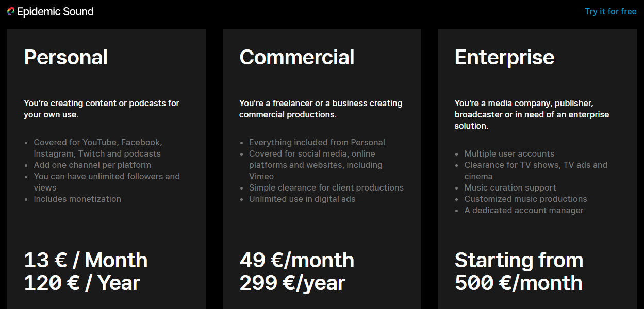This screenshot has width=644, height=309.
Task: Click the Starting from 500 €/month price
Action: click(x=519, y=271)
